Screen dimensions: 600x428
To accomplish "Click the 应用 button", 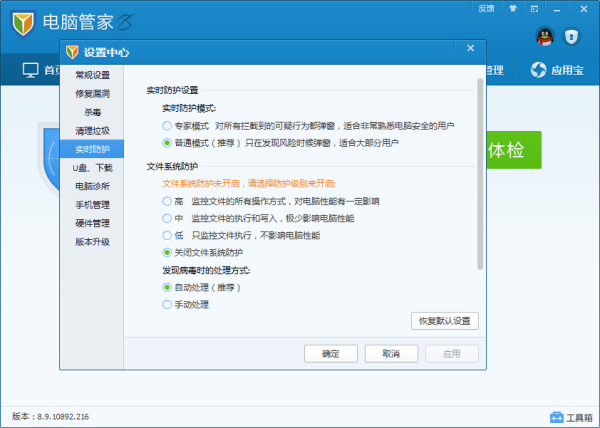I will pyautogui.click(x=452, y=354).
